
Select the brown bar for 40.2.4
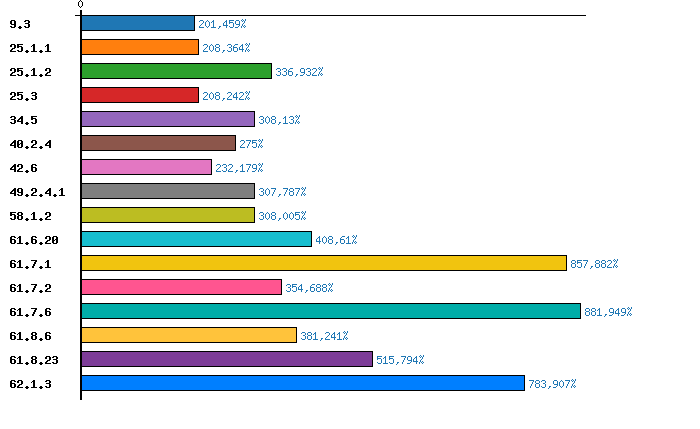click(x=158, y=143)
